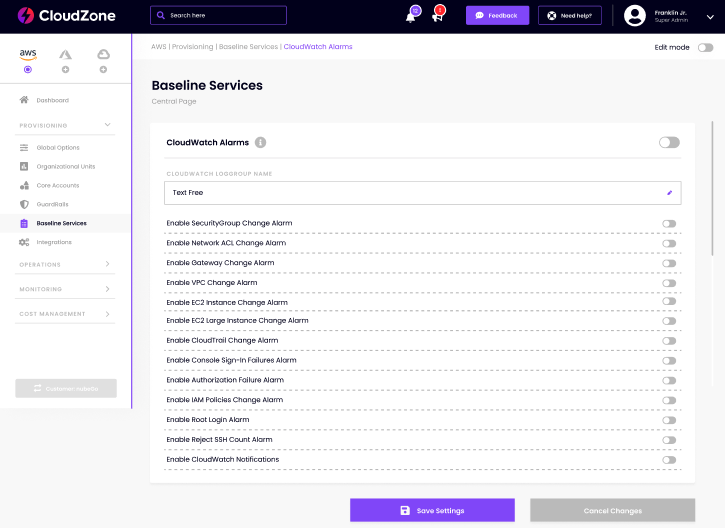Click the CloudWatch Alarms info icon
This screenshot has height=529, width=725.
click(x=260, y=142)
